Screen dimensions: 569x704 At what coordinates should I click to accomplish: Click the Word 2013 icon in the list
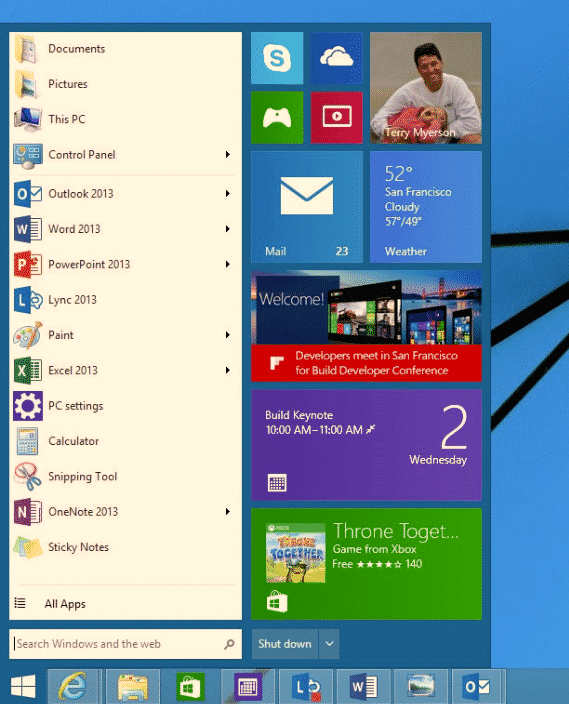(27, 229)
